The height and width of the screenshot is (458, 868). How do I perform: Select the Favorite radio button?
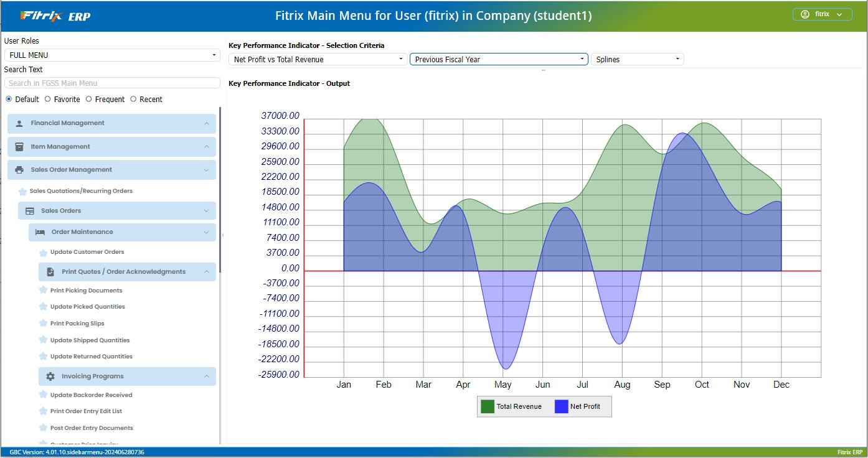tap(48, 99)
